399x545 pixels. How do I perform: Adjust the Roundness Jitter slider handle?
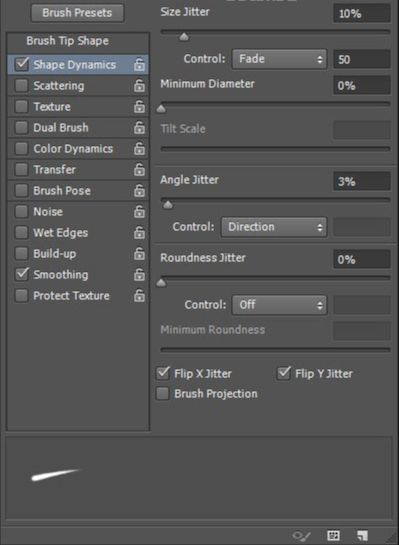(161, 283)
